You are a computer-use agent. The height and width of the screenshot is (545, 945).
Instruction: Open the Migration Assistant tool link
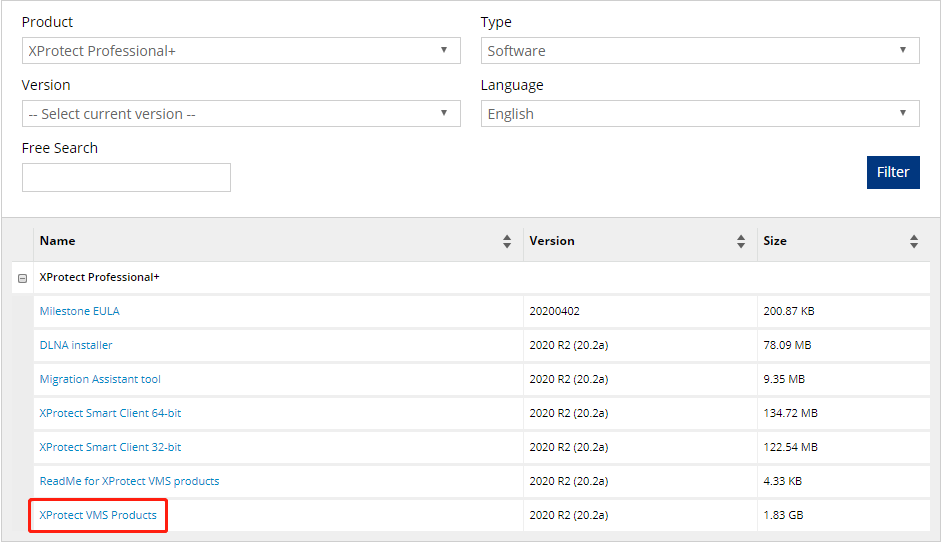[100, 379]
